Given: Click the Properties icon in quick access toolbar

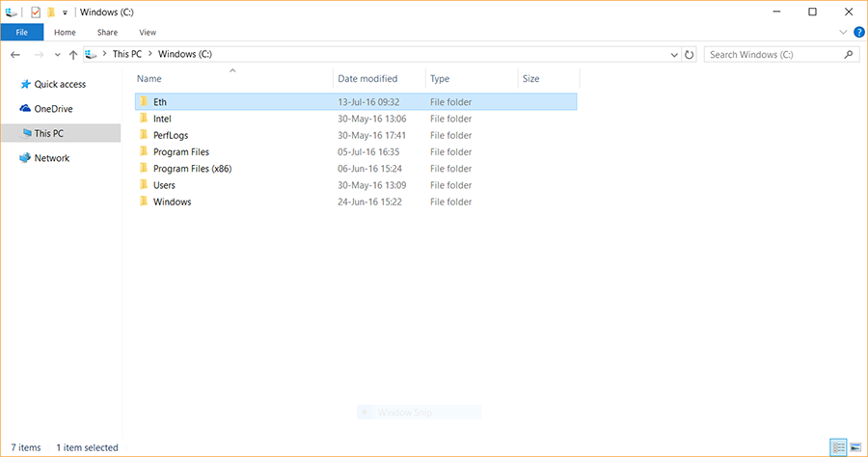Looking at the screenshot, I should tap(36, 12).
